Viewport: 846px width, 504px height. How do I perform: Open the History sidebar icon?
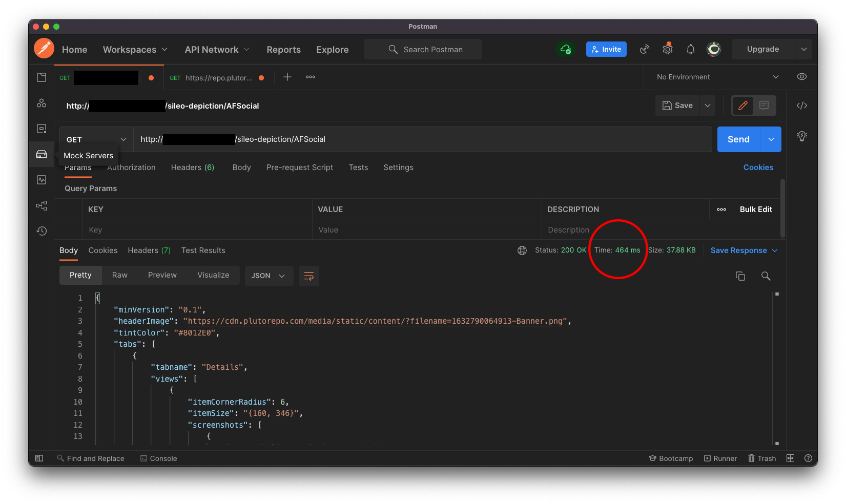click(x=42, y=231)
